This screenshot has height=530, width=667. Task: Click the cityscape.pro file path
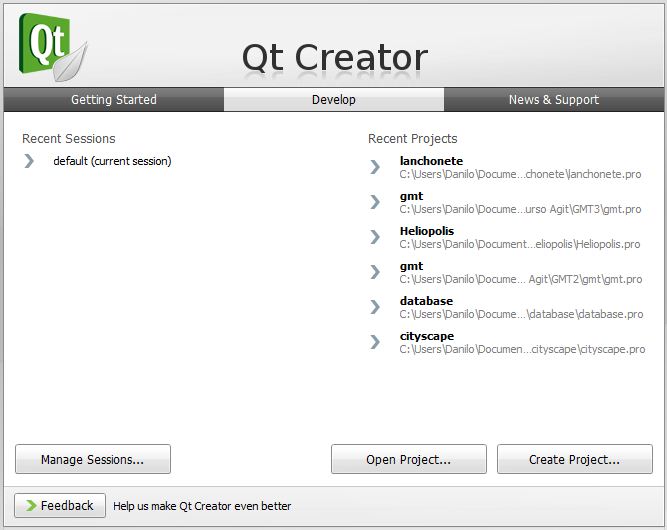[522, 349]
